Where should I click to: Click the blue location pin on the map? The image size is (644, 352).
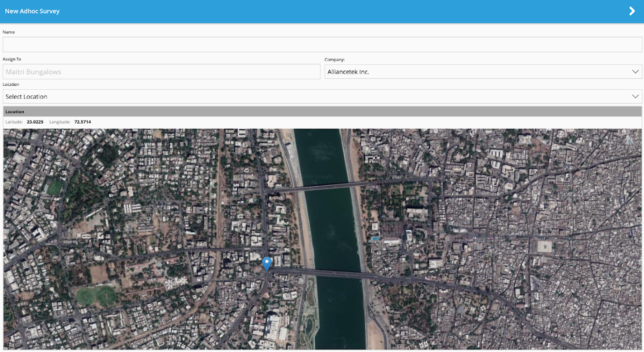click(266, 264)
